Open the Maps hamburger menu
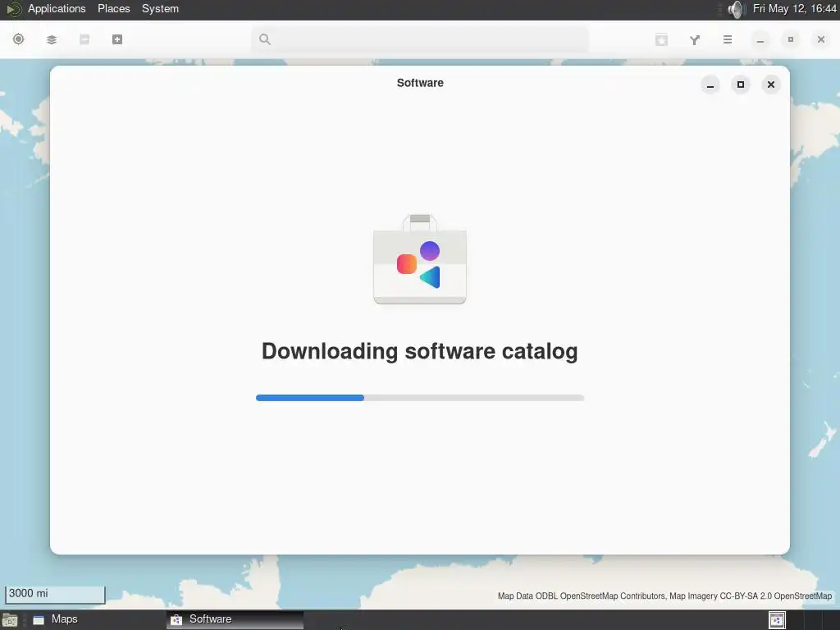 [728, 39]
